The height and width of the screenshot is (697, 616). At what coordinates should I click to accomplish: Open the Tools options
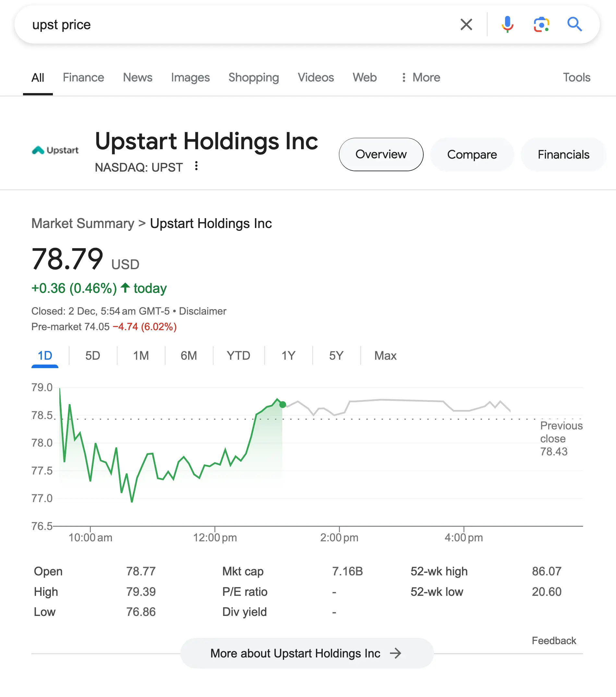pyautogui.click(x=576, y=78)
